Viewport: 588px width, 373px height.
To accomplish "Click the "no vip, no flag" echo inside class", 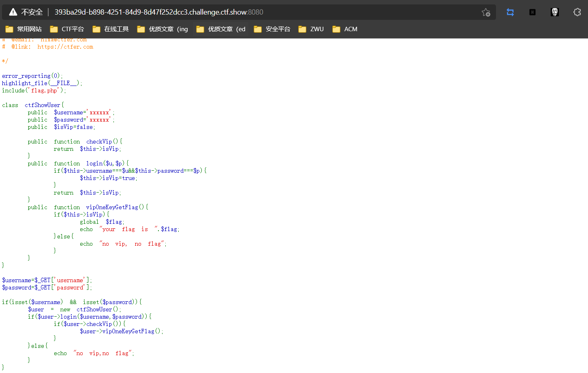I will (x=123, y=244).
